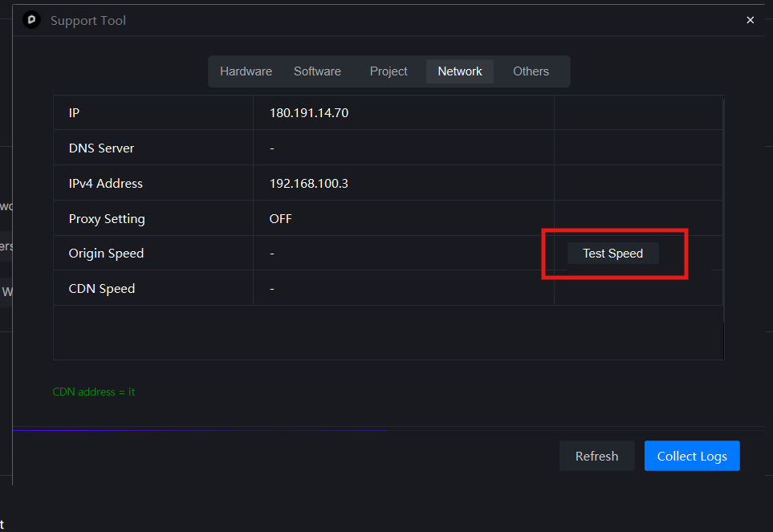Click the CDN Speed row label

[x=102, y=289]
